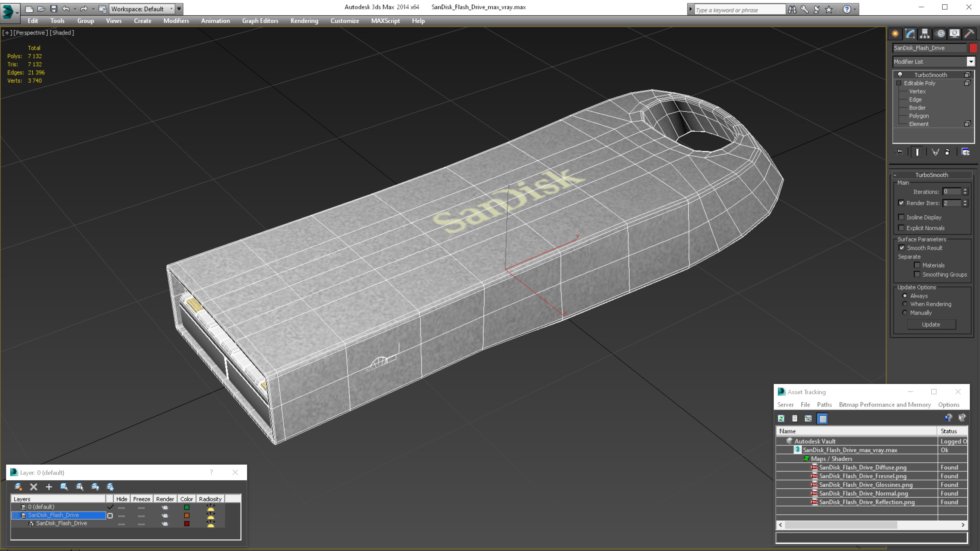Click the New Scene icon
Screen dimensions: 980x551
coord(29,9)
